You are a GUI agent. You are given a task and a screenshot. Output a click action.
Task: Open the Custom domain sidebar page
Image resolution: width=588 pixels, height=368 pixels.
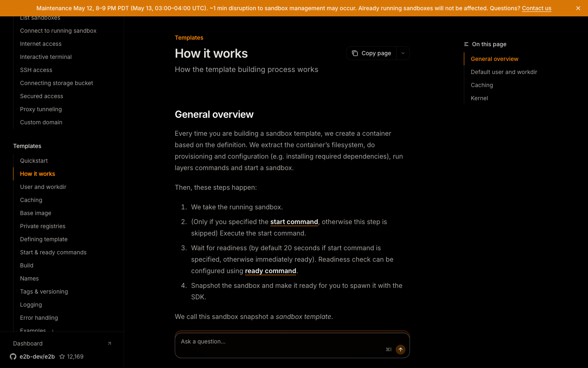pos(41,122)
